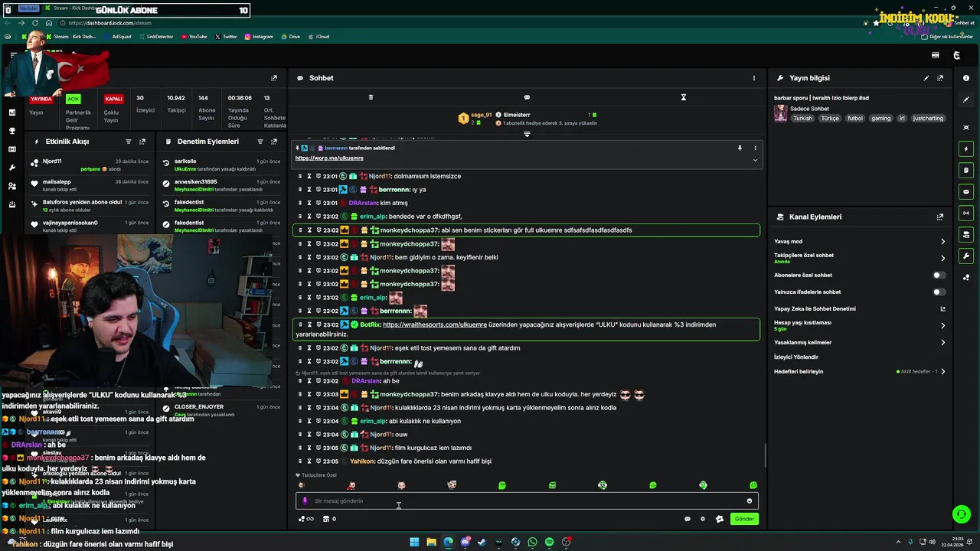Click shop icon with 0 count
The height and width of the screenshot is (551, 980).
point(329,519)
